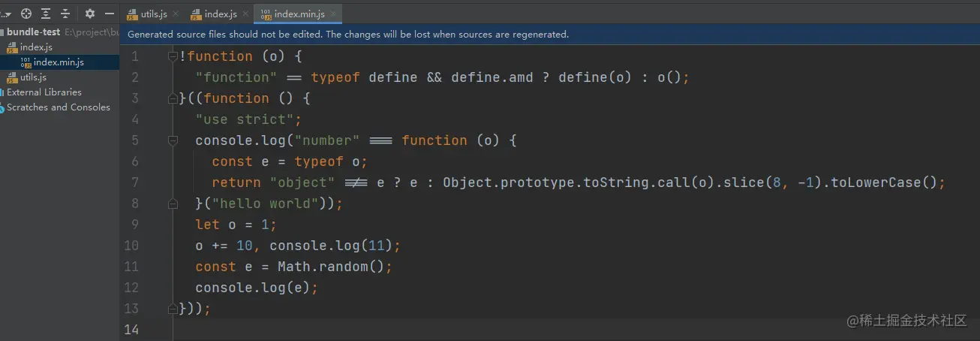Open utils.js in the project tree
The height and width of the screenshot is (341, 980).
pos(33,77)
